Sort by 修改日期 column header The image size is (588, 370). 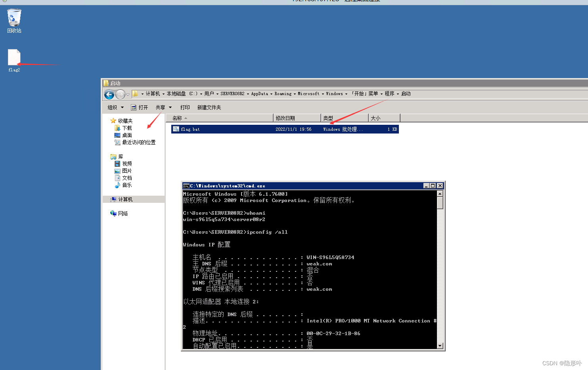[297, 118]
